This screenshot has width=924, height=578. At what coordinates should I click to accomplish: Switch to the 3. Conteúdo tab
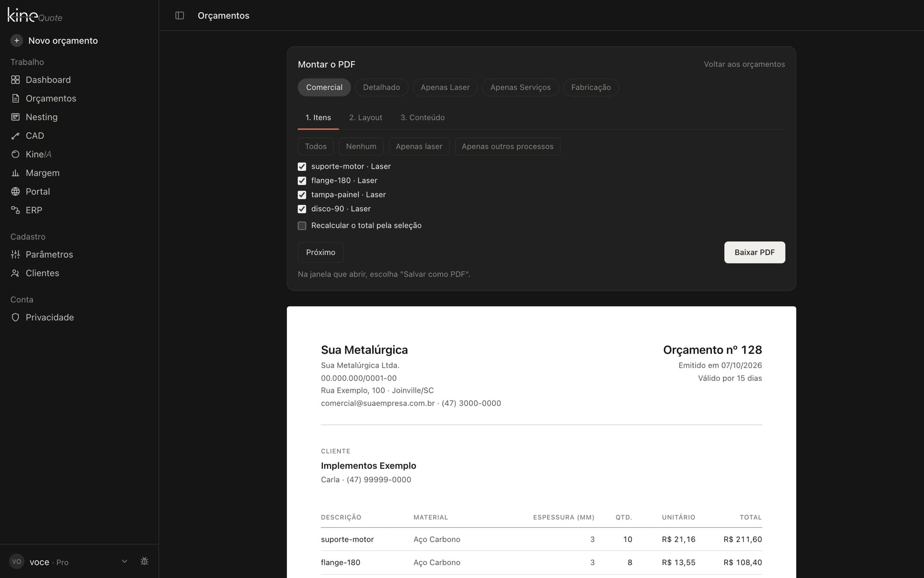pos(423,117)
